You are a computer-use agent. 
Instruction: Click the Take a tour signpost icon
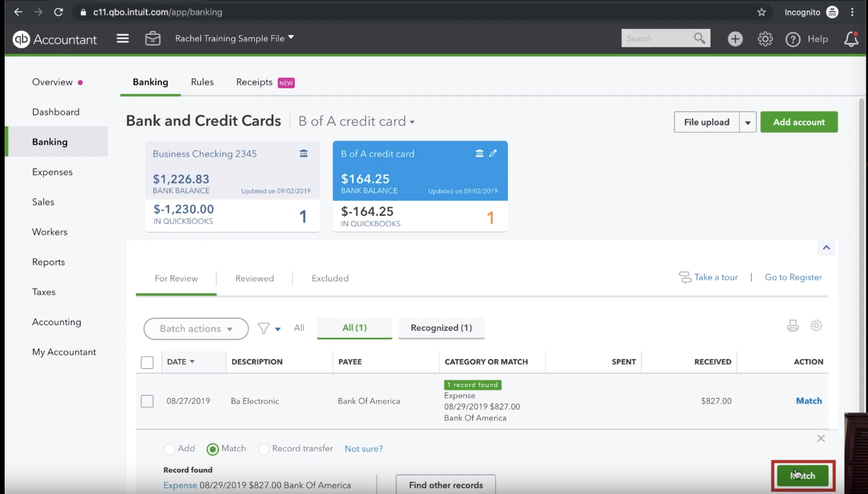[684, 277]
